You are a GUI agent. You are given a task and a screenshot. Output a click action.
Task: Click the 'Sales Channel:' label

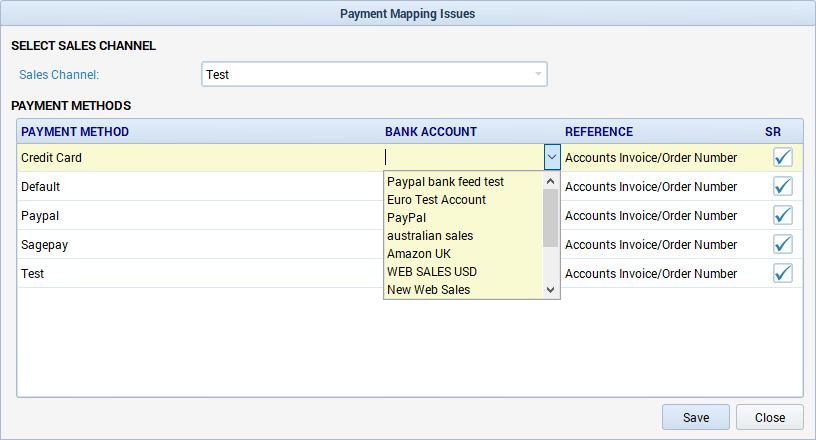[x=59, y=74]
